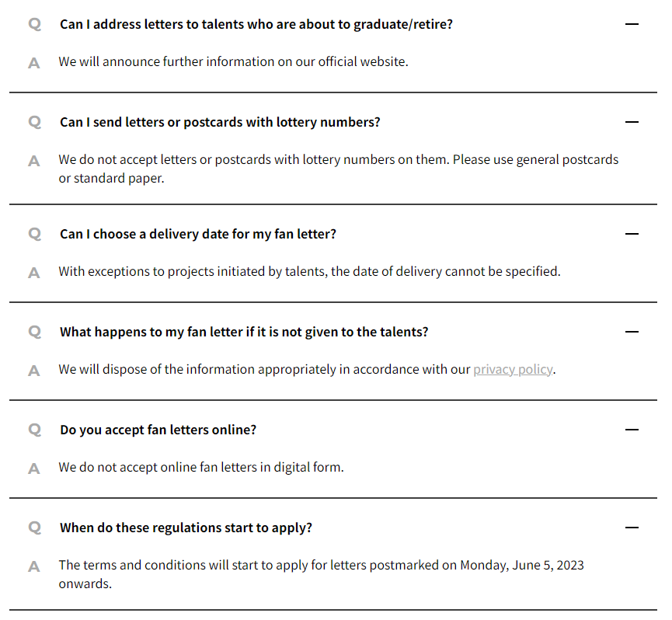Collapse the online fan letters question
Image resolution: width=672 pixels, height=620 pixels.
[632, 430]
